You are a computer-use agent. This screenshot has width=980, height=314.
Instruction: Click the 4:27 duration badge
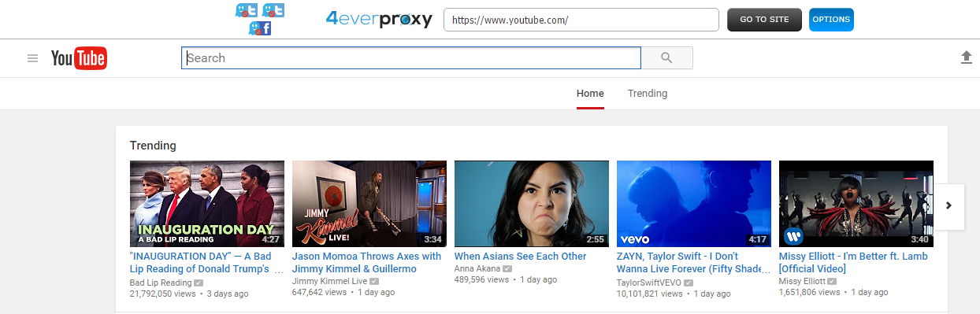pyautogui.click(x=271, y=239)
